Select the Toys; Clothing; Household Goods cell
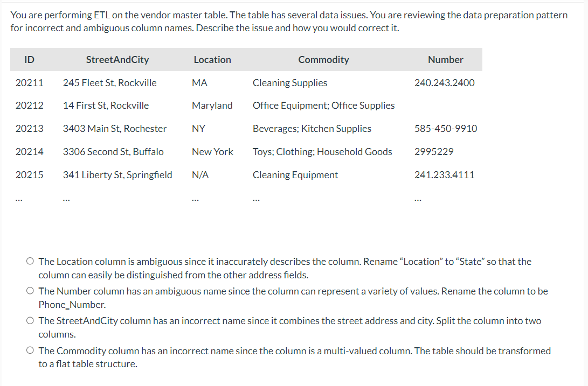The height and width of the screenshot is (386, 588). [322, 151]
